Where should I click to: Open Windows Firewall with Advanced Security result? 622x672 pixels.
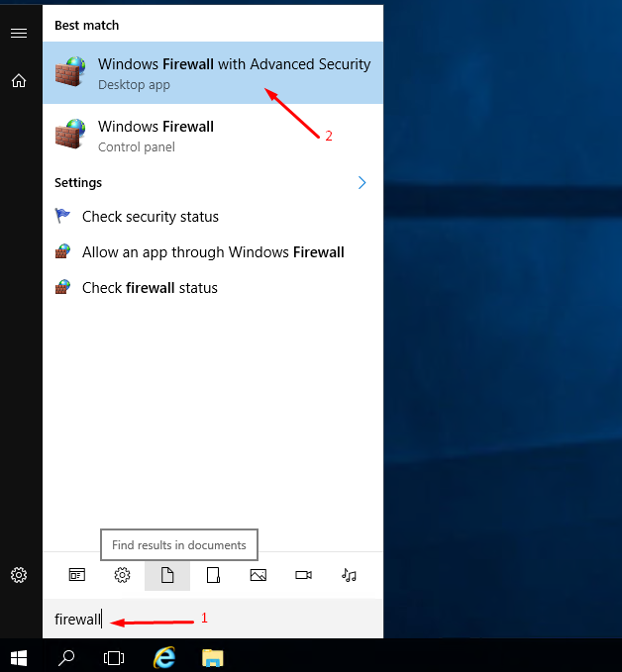(213, 73)
